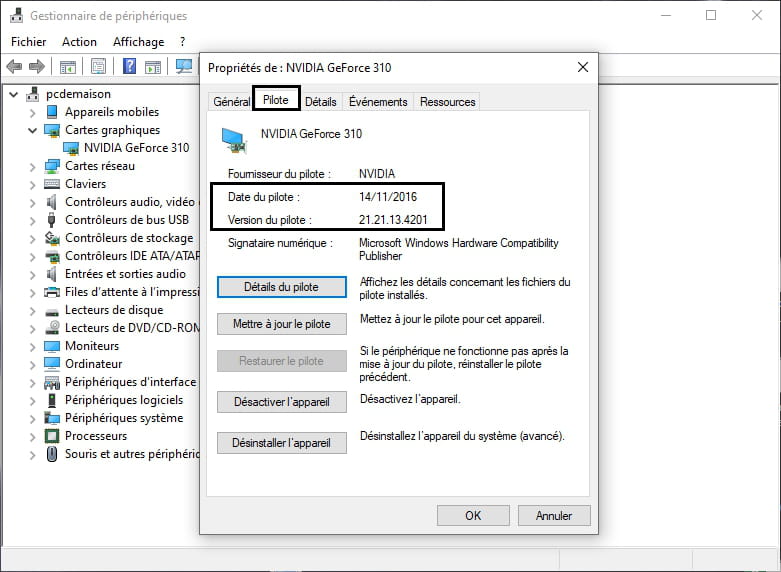Expand the Moniteurs node
The image size is (781, 572).
click(x=32, y=347)
